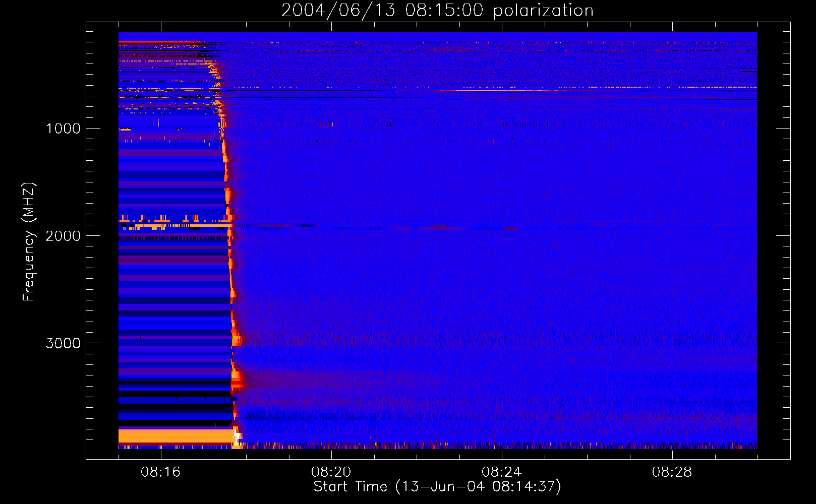This screenshot has width=816, height=504.
Task: Click the 2000 frequency tick label
Action: [x=63, y=236]
